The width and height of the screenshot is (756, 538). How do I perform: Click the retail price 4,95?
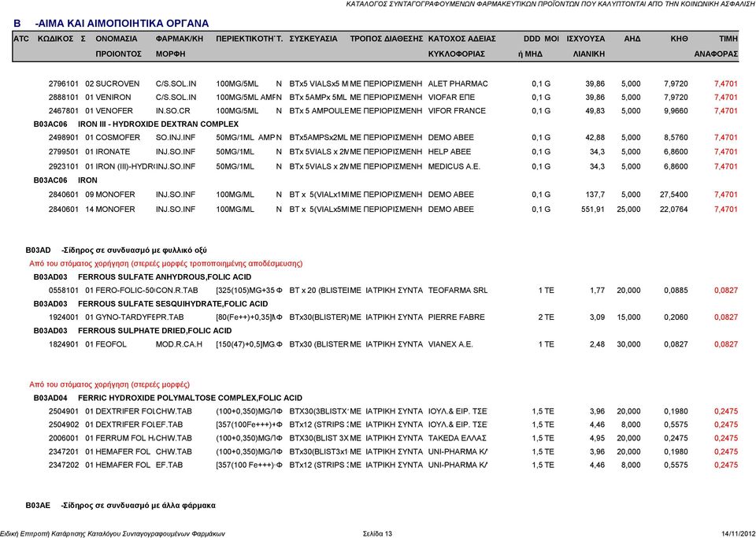[x=597, y=439]
